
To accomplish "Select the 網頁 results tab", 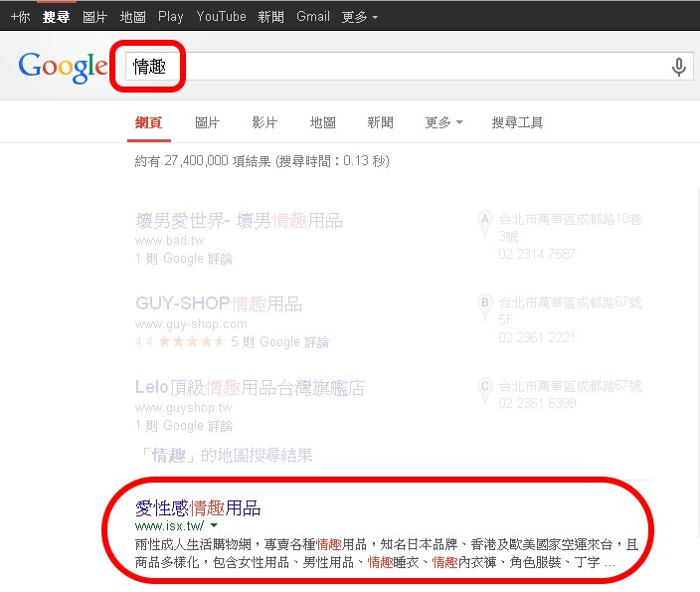I will [149, 122].
